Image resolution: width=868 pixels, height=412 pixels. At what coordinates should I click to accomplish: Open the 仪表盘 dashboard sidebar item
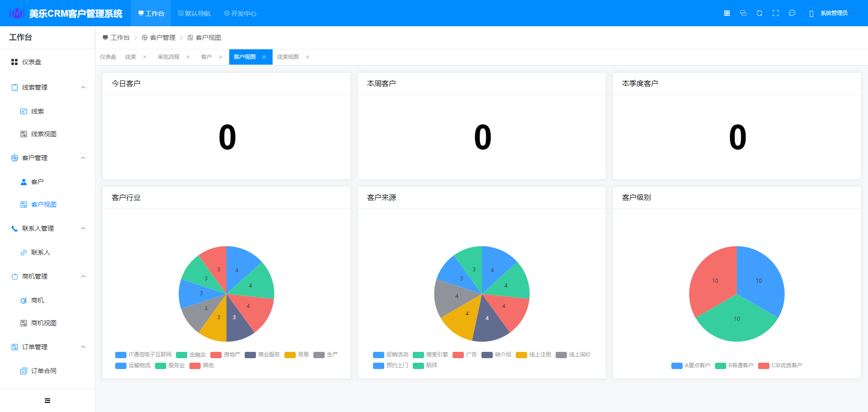[32, 62]
